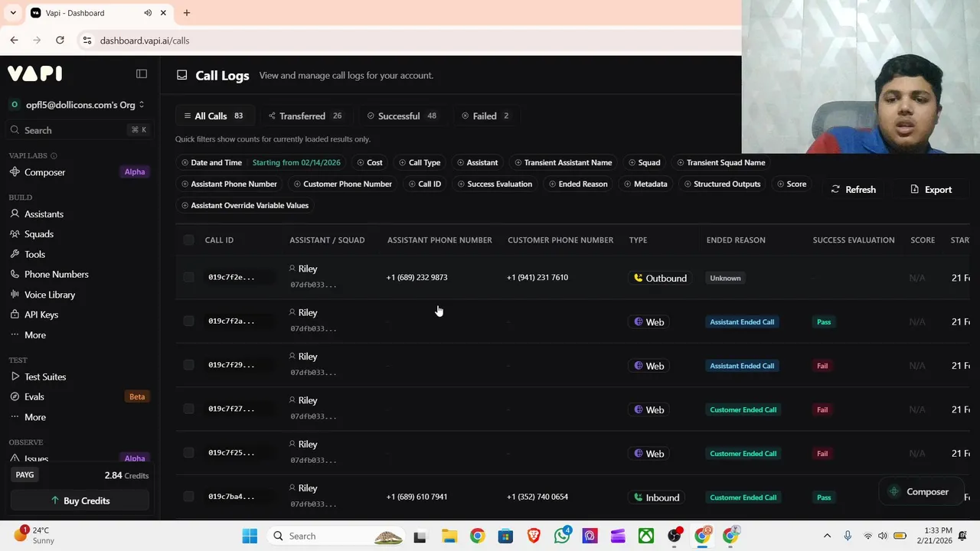Open the Customer Phone Number filter

point(342,184)
